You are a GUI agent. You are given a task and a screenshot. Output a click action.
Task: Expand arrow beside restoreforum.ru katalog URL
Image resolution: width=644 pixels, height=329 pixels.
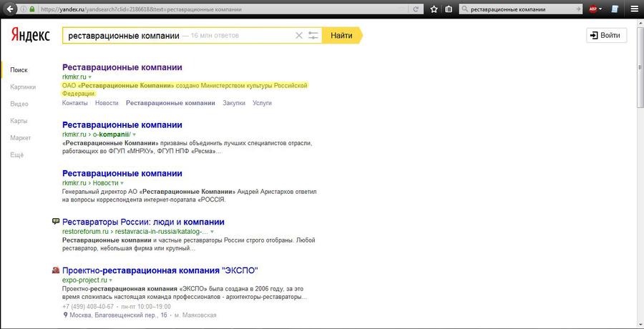pyautogui.click(x=213, y=231)
